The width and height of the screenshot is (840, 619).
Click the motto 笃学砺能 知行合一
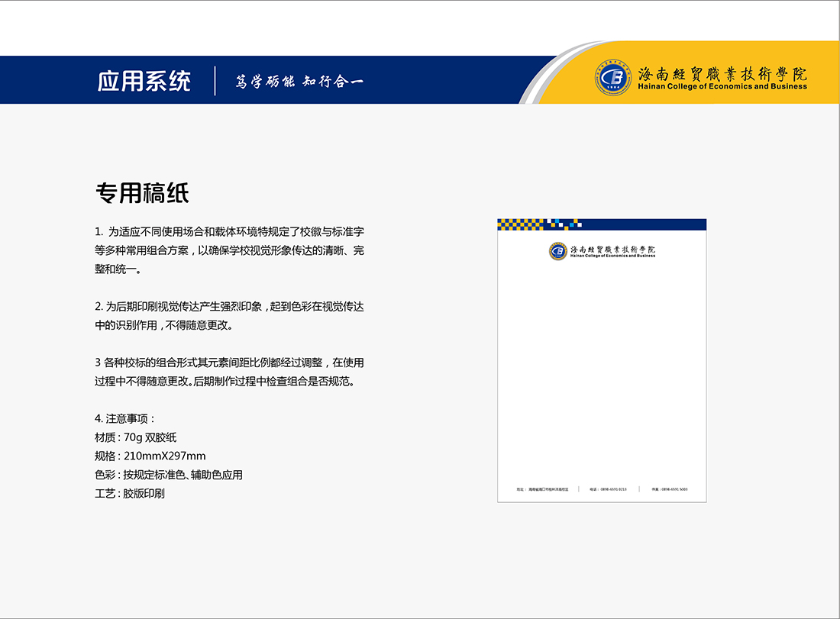[299, 82]
